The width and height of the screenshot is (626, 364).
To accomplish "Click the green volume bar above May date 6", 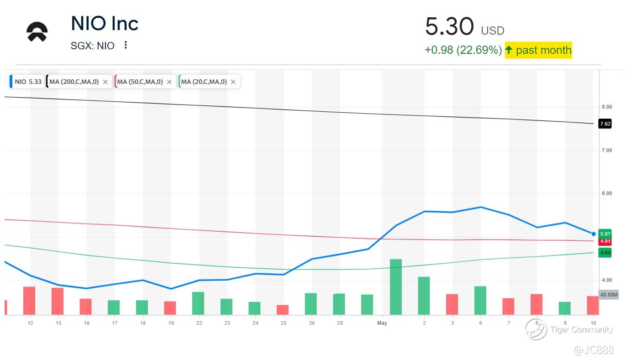I will (480, 301).
